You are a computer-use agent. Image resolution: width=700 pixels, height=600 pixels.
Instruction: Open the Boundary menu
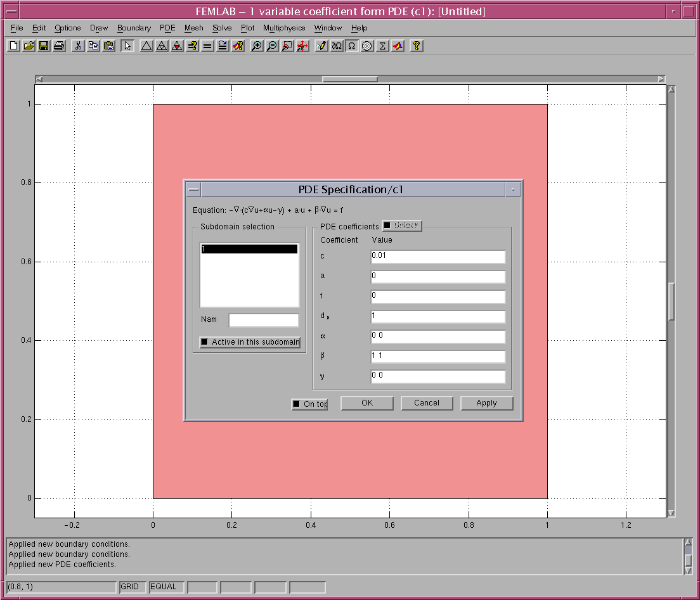pos(134,28)
